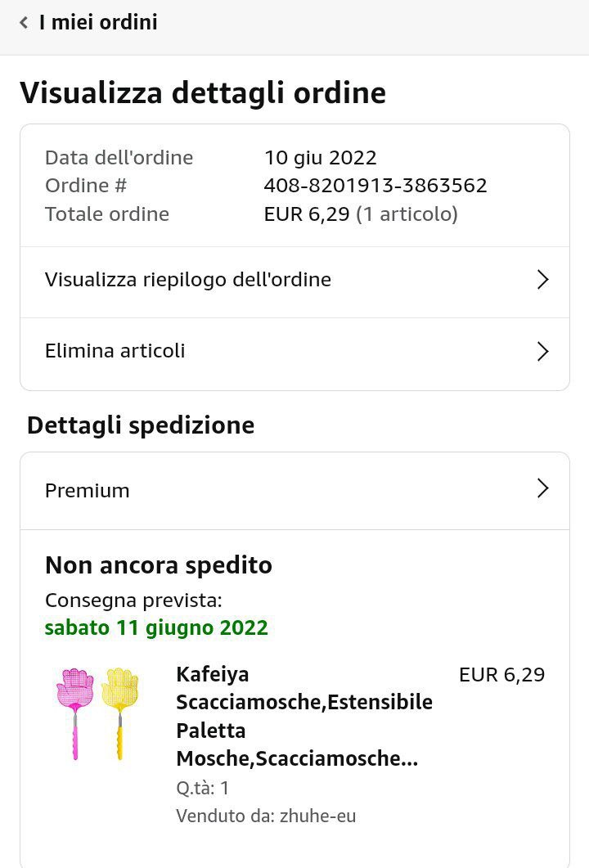Click the Non ancora spedito status
Viewport: 589px width, 868px height.
coord(159,565)
